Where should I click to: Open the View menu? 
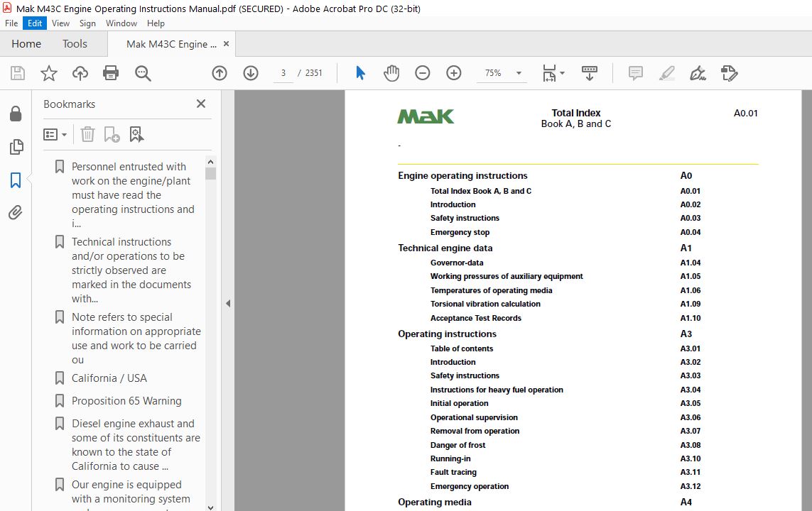click(60, 23)
